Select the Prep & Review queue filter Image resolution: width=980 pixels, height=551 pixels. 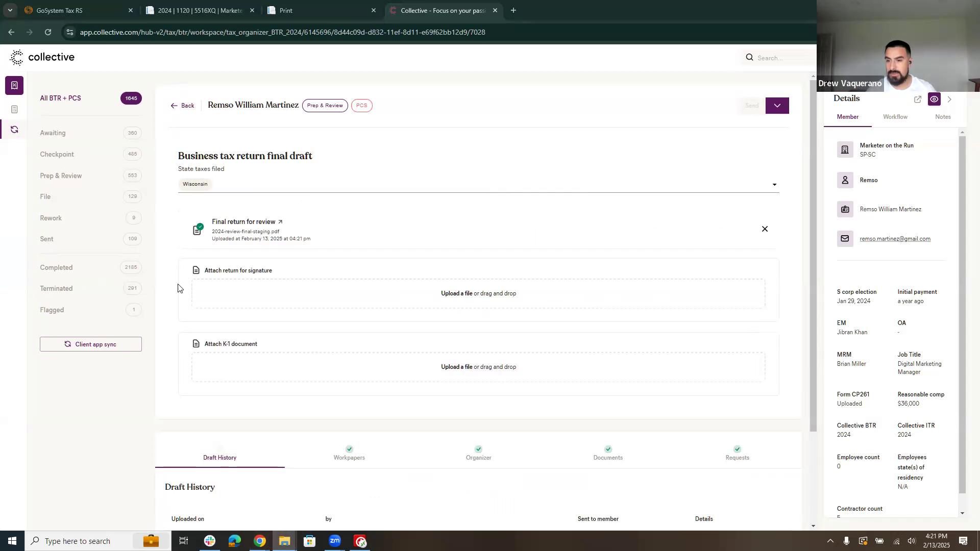tap(61, 176)
